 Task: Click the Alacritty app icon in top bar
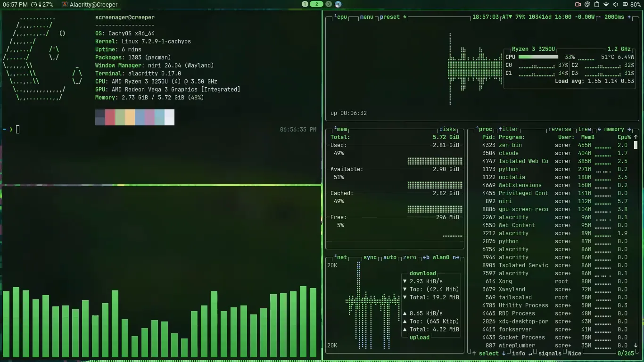tap(64, 4)
